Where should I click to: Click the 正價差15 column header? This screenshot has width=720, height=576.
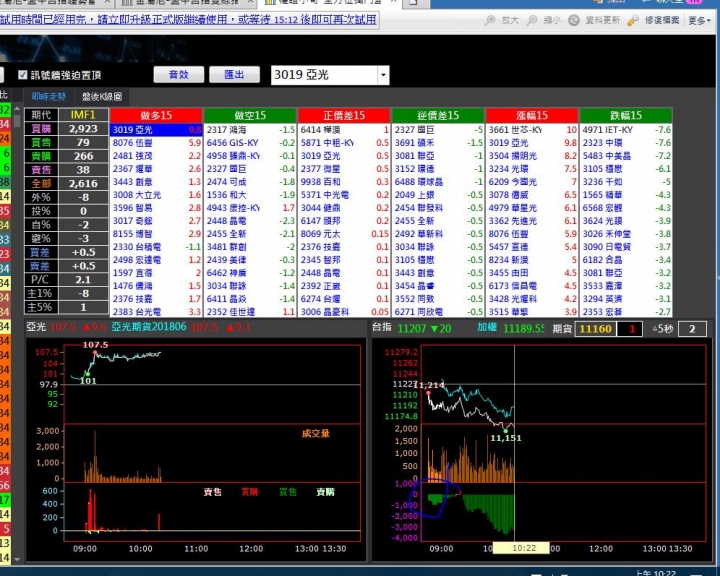click(x=344, y=115)
